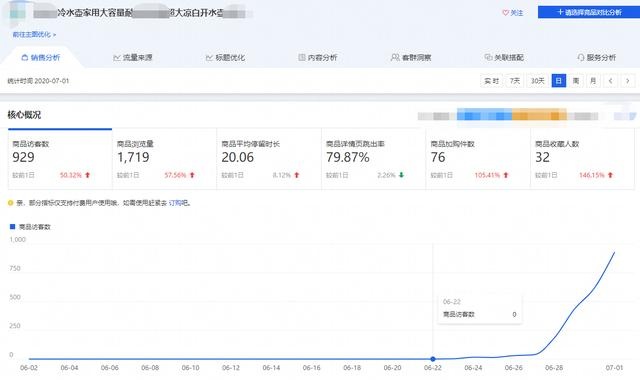The image size is (640, 380).
Task: Select the 7天 time range
Action: [x=515, y=81]
